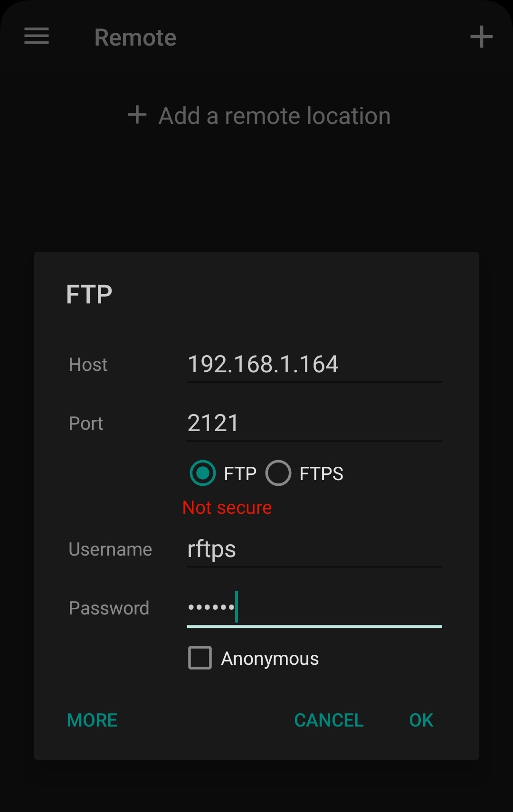
Task: Click the plus icon in the top toolbar
Action: [x=481, y=37]
